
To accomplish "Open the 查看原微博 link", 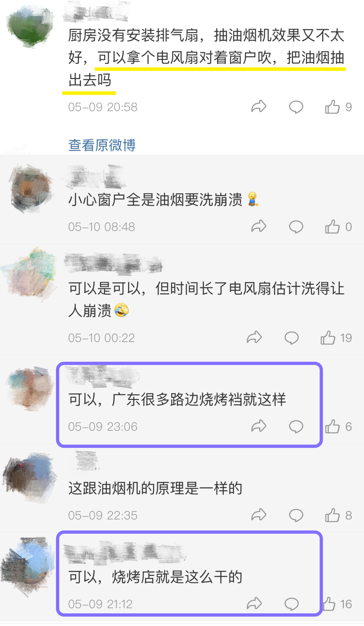I will point(102,145).
